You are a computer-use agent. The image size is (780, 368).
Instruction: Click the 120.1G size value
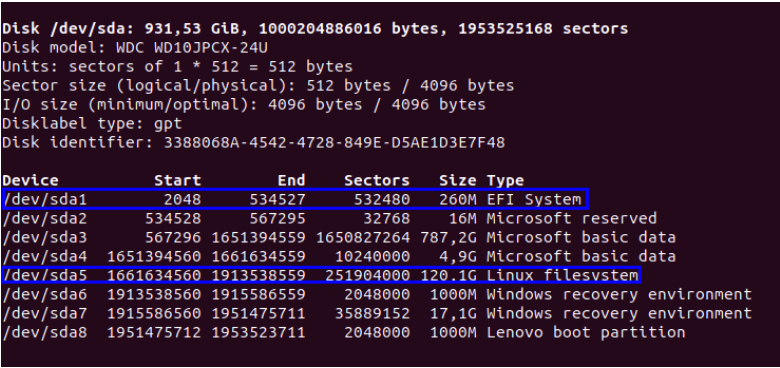pyautogui.click(x=448, y=276)
